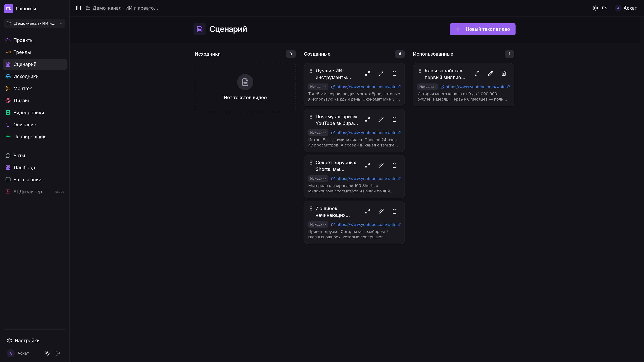Open the Асхат account menu in header
The image size is (644, 362).
click(x=626, y=8)
